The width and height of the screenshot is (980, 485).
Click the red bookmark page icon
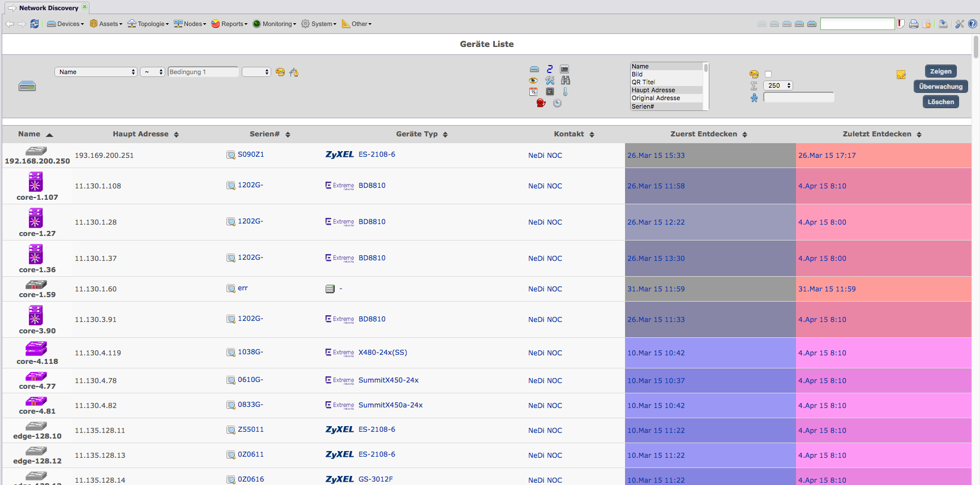pos(901,24)
